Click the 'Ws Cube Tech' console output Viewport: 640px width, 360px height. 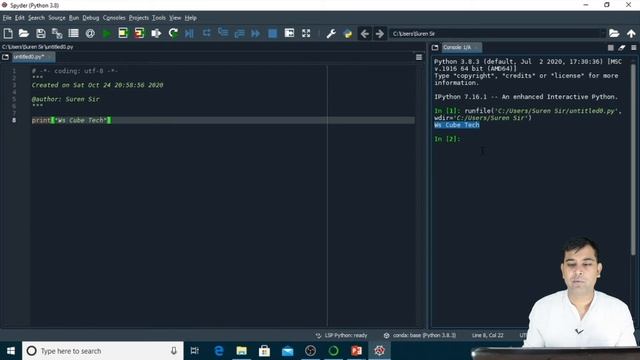tap(457, 125)
